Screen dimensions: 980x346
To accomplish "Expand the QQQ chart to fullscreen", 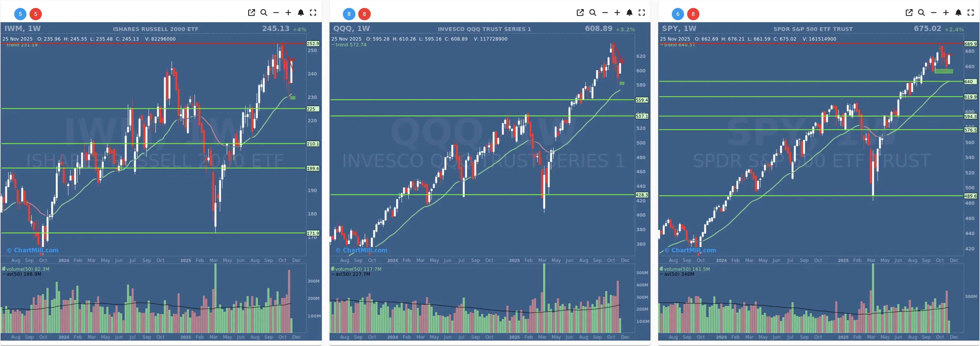I will click(x=642, y=13).
